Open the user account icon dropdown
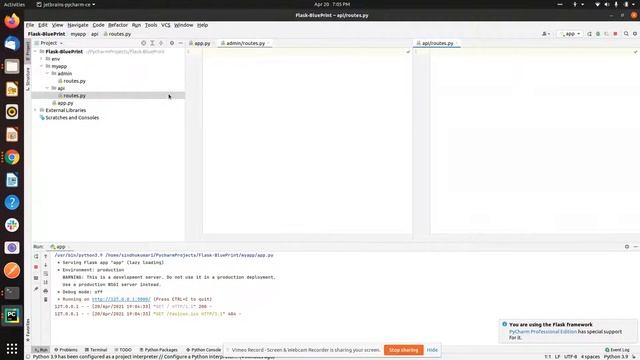This screenshot has width=640, height=360. 546,34
